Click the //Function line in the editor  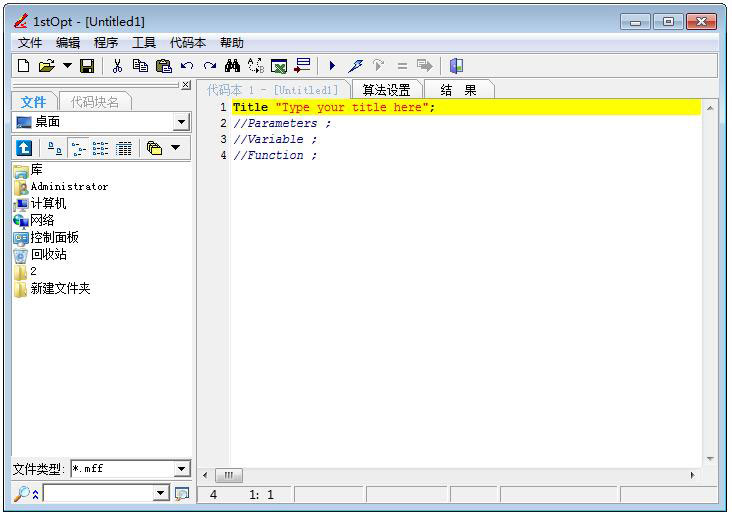point(275,155)
